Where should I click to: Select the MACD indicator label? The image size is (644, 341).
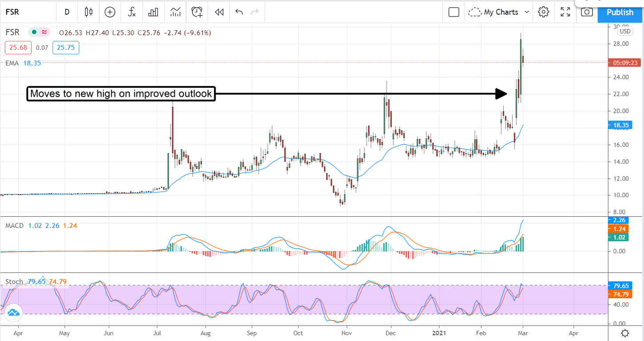pyautogui.click(x=14, y=226)
